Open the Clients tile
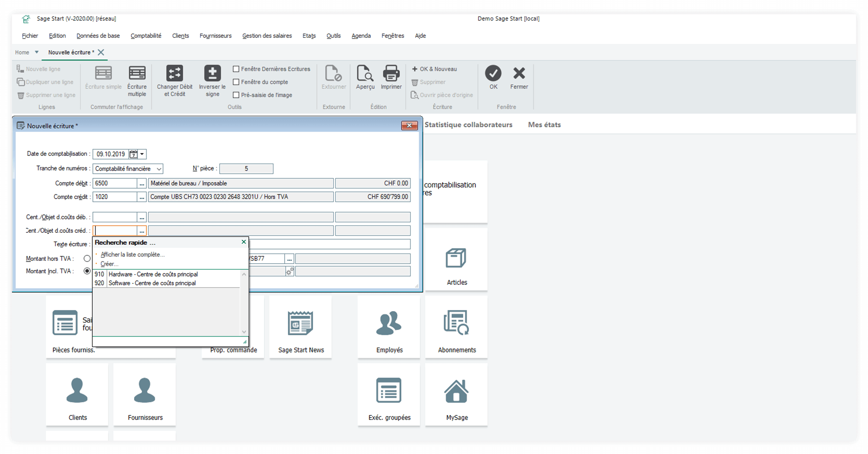Screen dimensions: 868x454 click(x=77, y=394)
